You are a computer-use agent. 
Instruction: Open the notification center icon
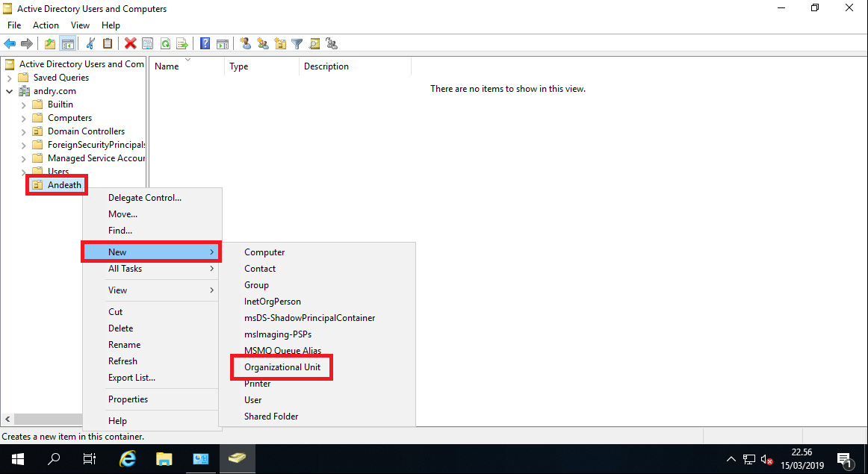(844, 460)
